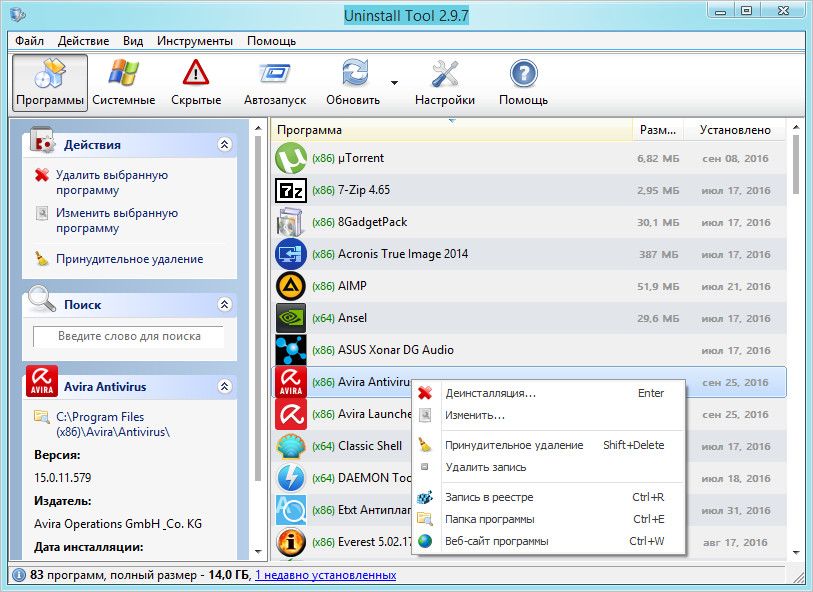Click Удалить выбранную программу link

(x=112, y=182)
